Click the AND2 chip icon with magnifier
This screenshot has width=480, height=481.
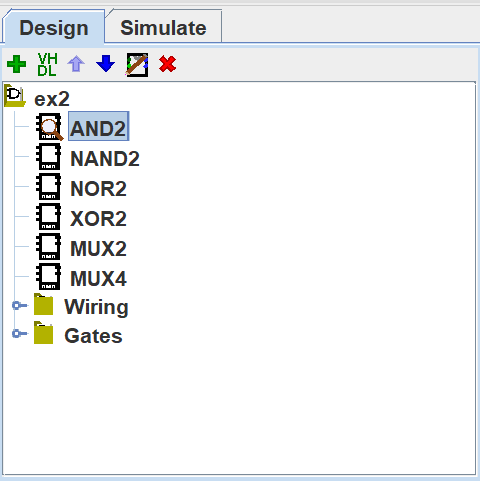[x=49, y=127]
